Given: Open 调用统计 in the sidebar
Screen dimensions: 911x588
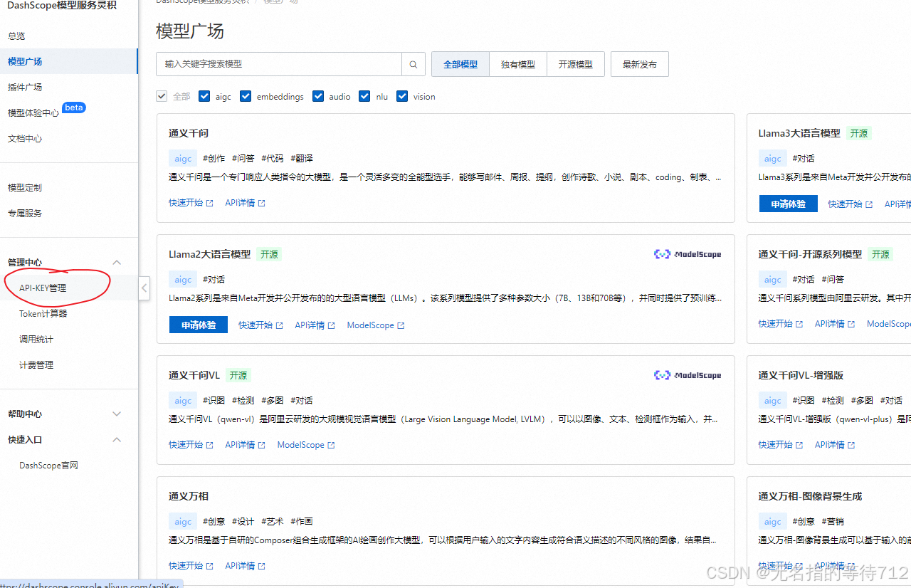Looking at the screenshot, I should 36,340.
